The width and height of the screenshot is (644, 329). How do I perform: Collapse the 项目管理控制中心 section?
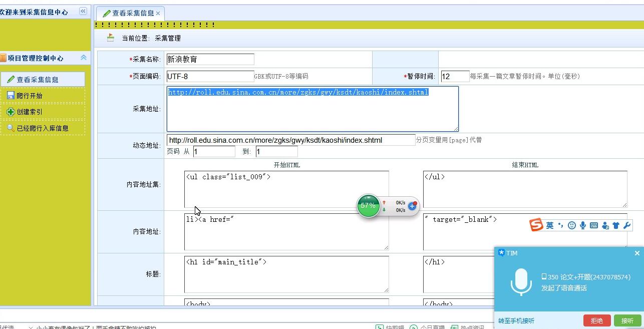(84, 58)
